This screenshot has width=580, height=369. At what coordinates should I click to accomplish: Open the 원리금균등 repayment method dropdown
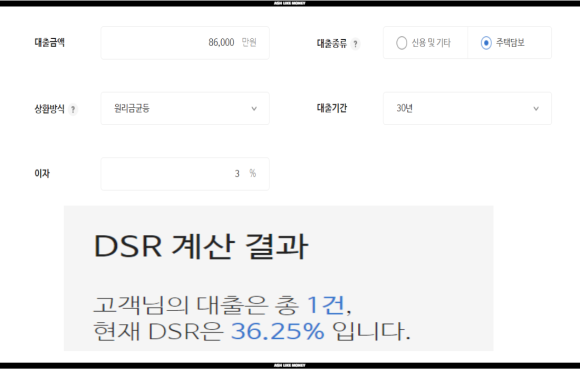click(185, 108)
